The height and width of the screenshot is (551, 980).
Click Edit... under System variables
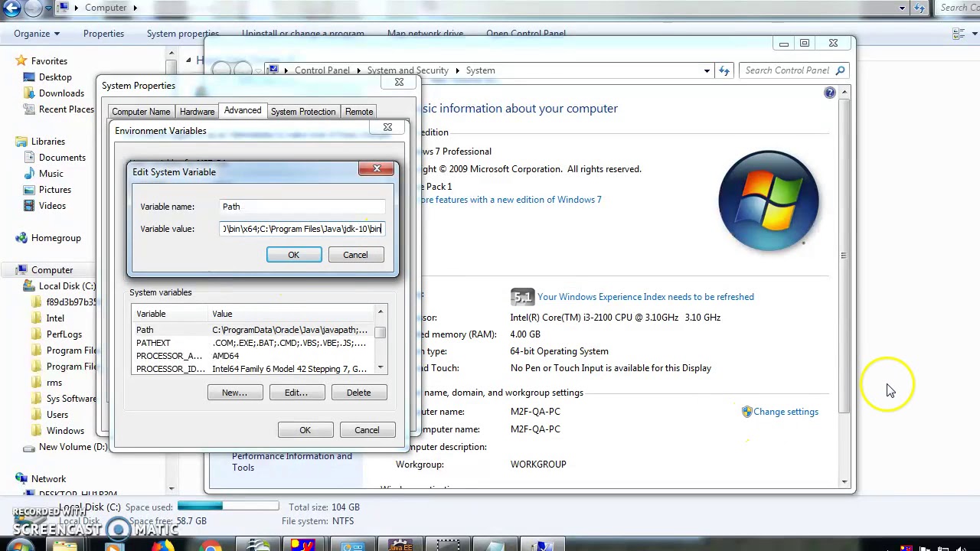pos(296,393)
